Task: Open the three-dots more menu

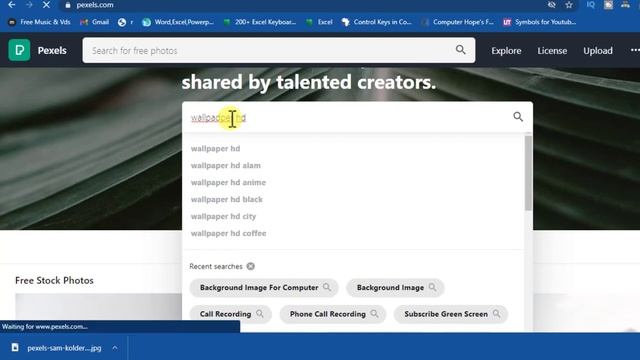Action: tap(635, 50)
